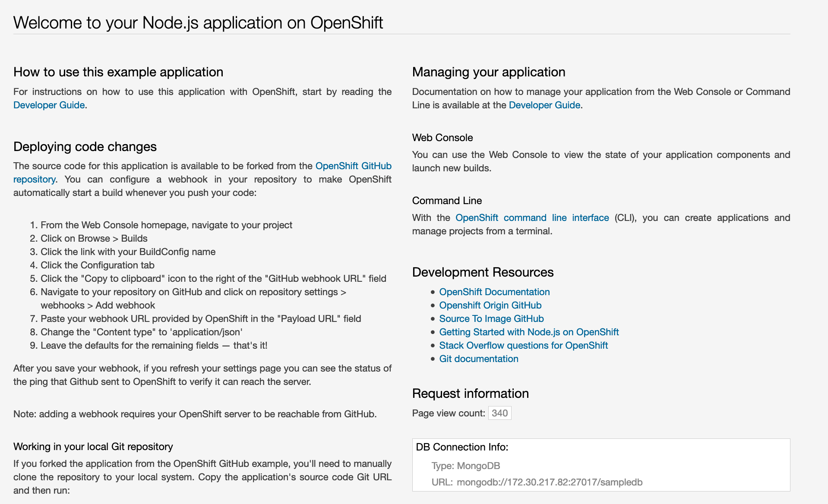Click the page view count value 340
The width and height of the screenshot is (828, 504).
tap(499, 413)
